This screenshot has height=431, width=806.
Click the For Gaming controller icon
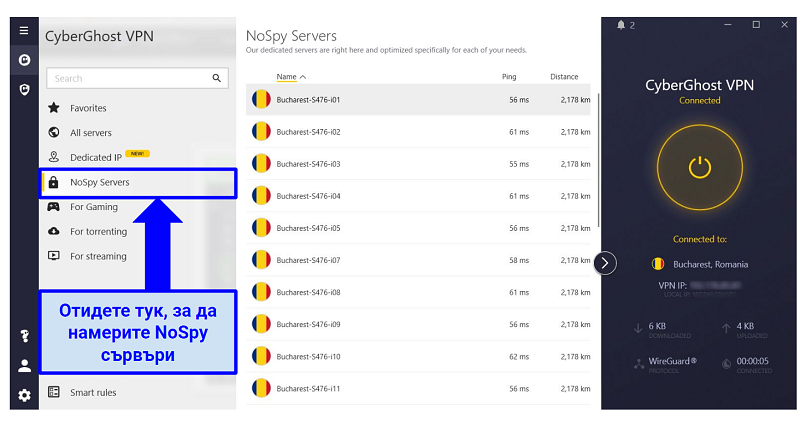[53, 206]
